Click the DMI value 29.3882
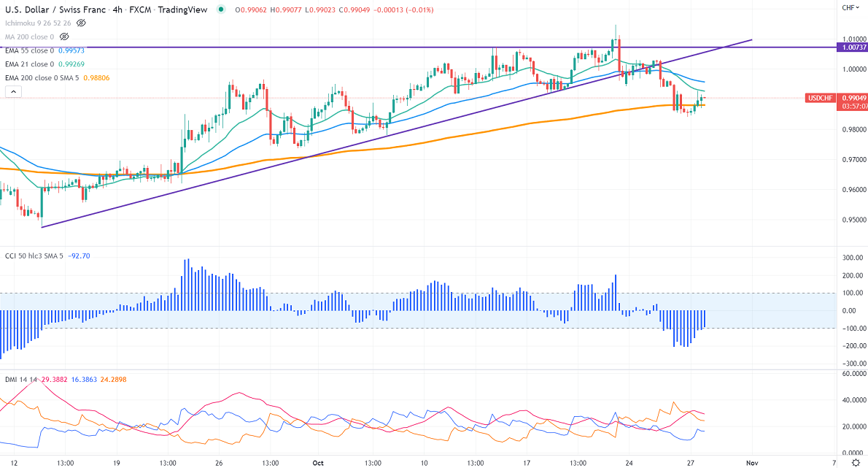868x468 pixels. [x=54, y=380]
